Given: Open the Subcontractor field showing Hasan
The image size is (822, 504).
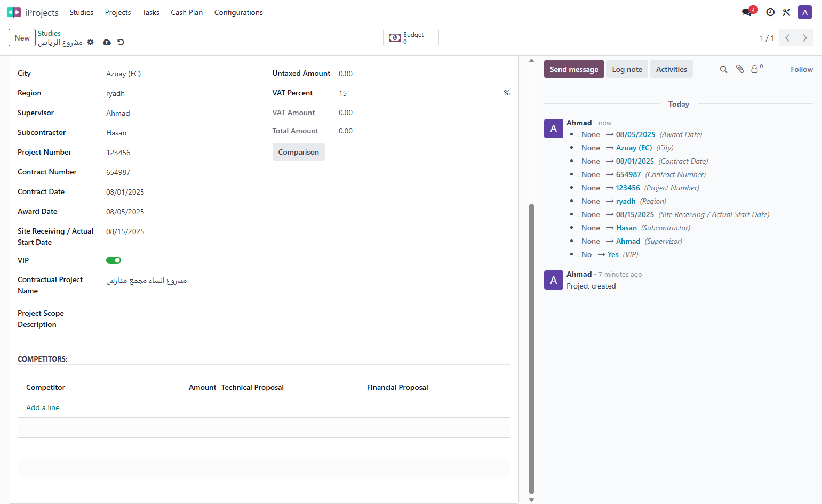Looking at the screenshot, I should pyautogui.click(x=181, y=133).
